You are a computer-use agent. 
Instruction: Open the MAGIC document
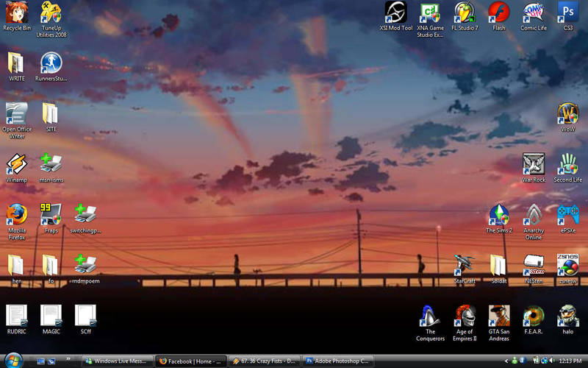tap(51, 319)
